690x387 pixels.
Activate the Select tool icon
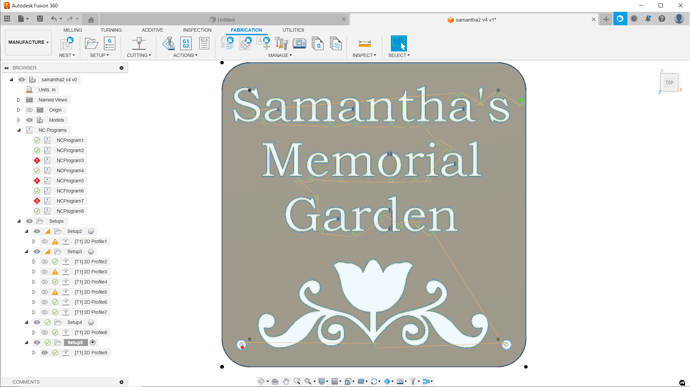click(399, 43)
